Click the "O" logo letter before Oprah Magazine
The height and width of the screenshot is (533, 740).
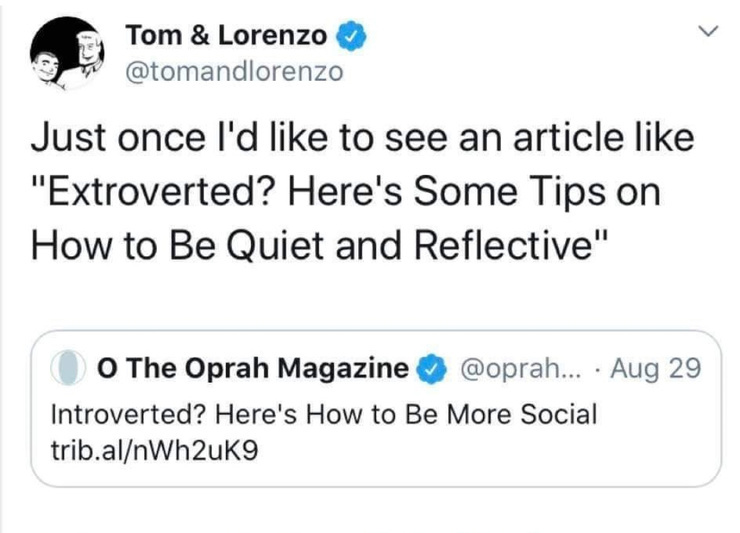click(x=106, y=368)
